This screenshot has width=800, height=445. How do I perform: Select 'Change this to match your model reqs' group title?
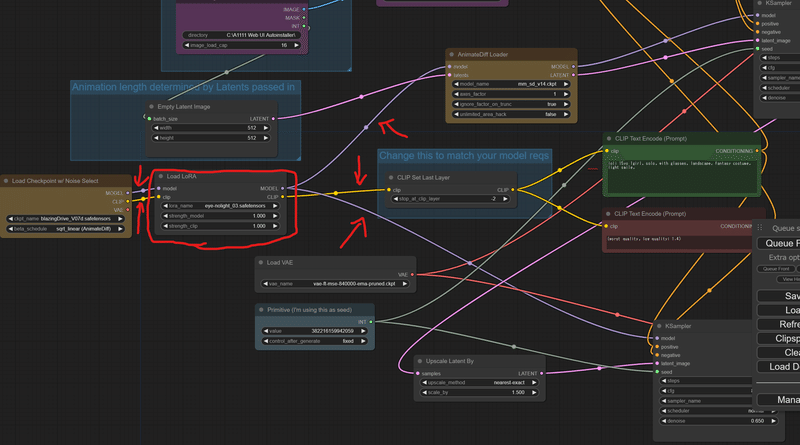(x=464, y=156)
